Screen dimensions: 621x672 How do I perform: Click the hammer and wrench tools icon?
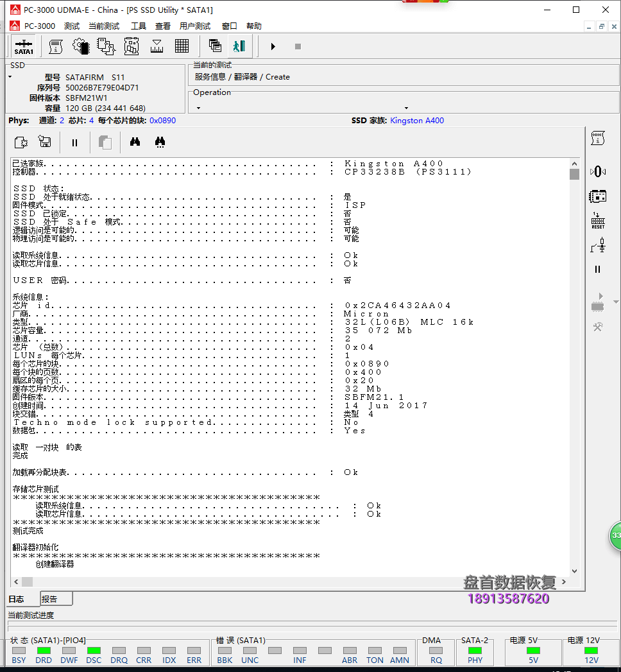pos(598,327)
